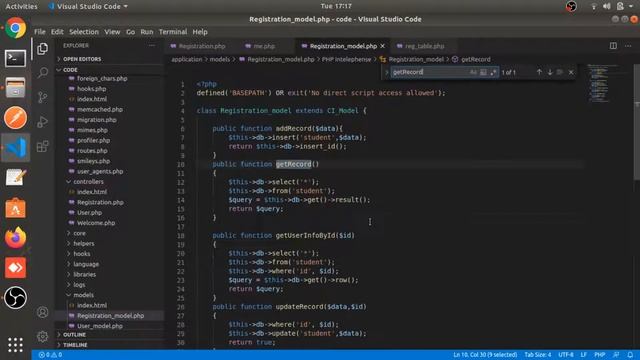Click getRecord in the breadcrumb
640x360 pixels.
coord(475,59)
